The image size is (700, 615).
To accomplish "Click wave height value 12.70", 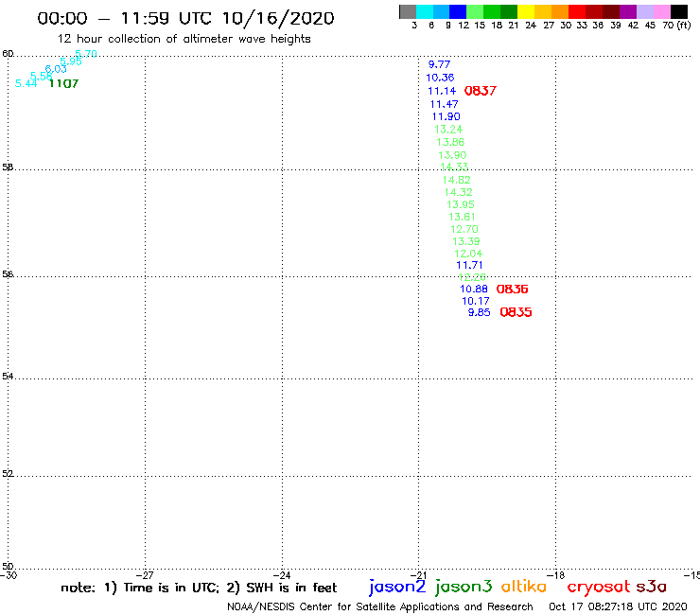I will 464,229.
